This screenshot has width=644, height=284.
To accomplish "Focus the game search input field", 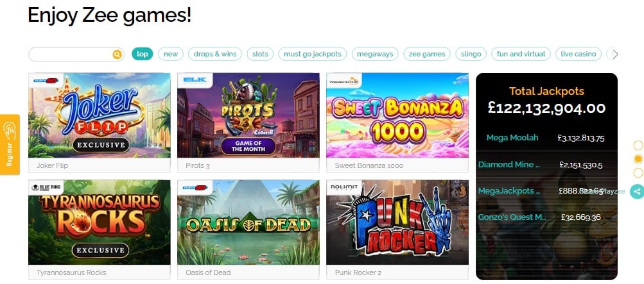I will 71,54.
